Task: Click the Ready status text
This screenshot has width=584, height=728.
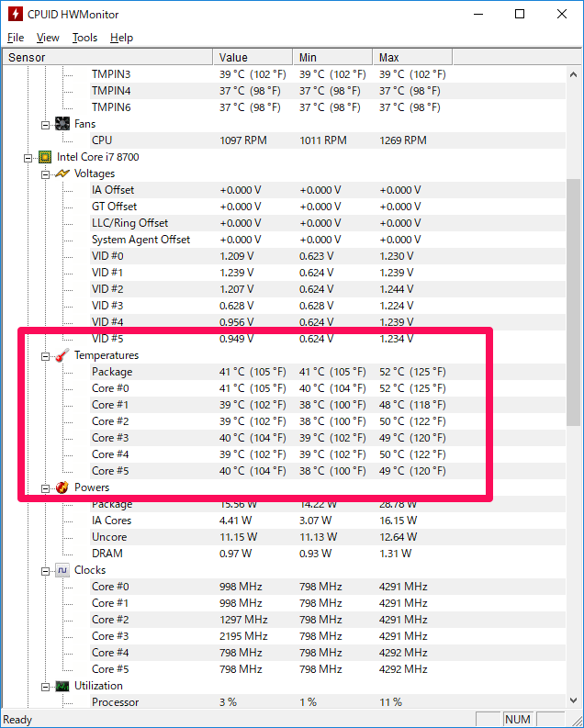Action: coord(17,720)
